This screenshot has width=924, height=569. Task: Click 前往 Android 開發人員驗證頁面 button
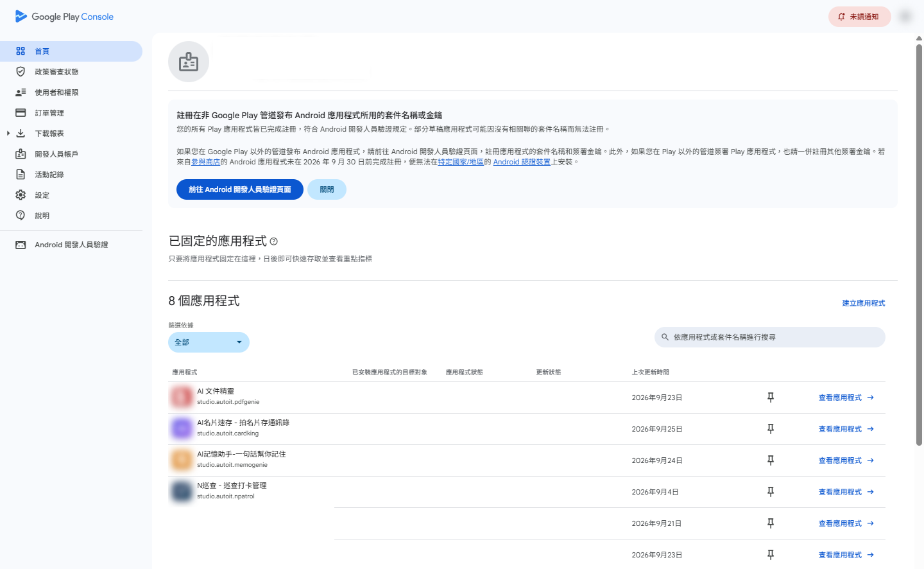[x=240, y=189]
